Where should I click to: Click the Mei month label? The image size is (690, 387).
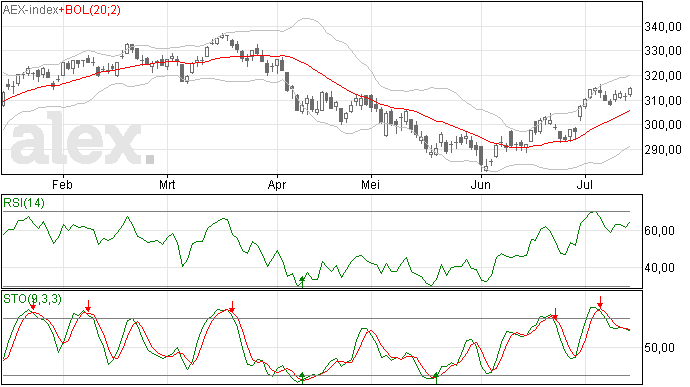click(371, 184)
